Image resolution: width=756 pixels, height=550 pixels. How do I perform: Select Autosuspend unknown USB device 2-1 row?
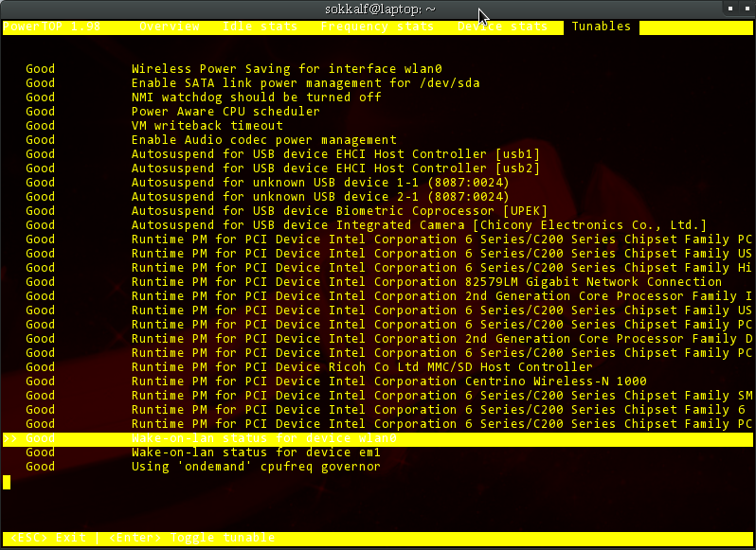[x=378, y=197]
